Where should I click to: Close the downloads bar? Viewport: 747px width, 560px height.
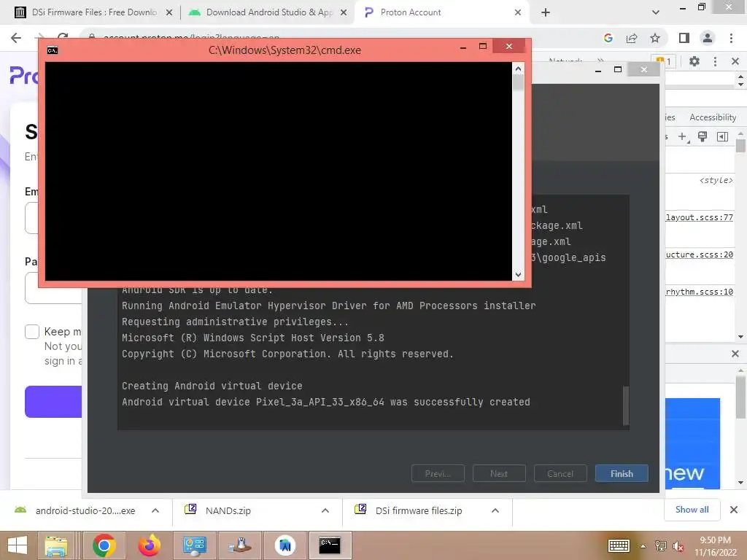tap(734, 510)
